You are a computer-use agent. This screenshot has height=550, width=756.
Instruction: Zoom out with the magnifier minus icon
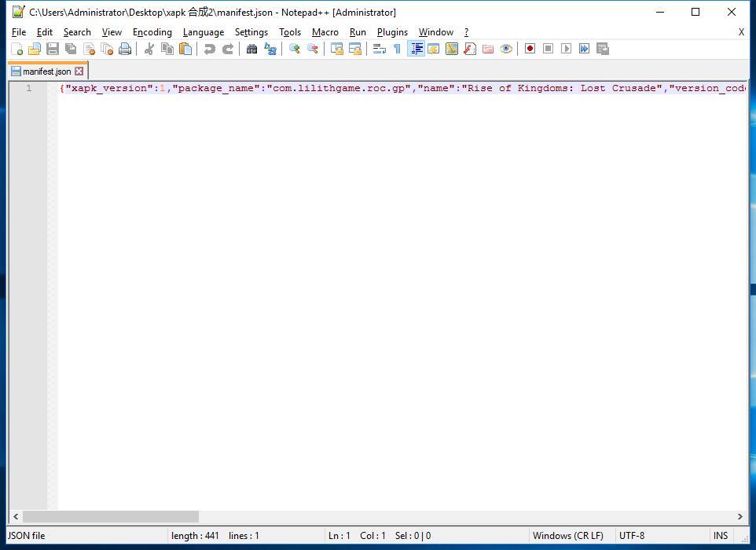(313, 49)
